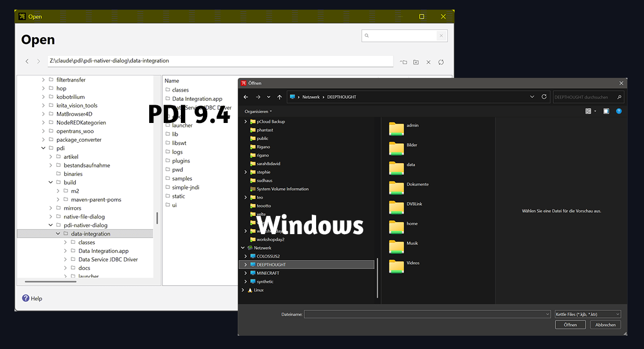Refresh the PDI Open dialog file listing
This screenshot has height=349, width=644.
click(441, 62)
